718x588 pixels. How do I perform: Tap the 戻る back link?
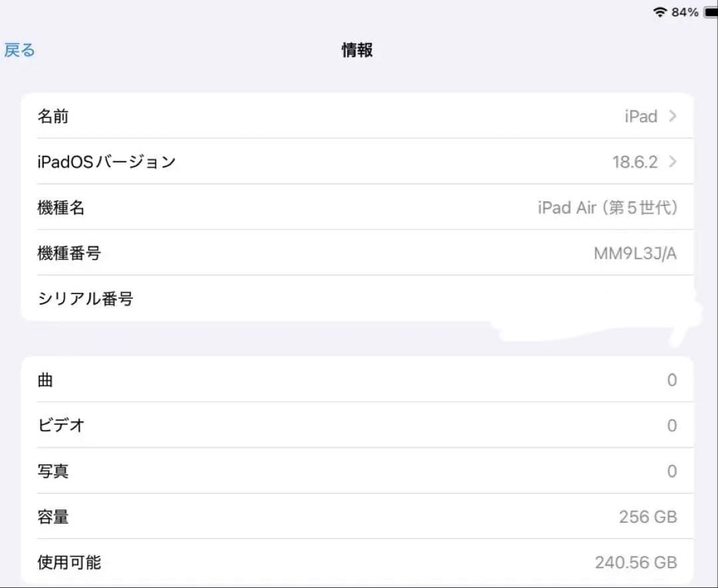click(19, 50)
